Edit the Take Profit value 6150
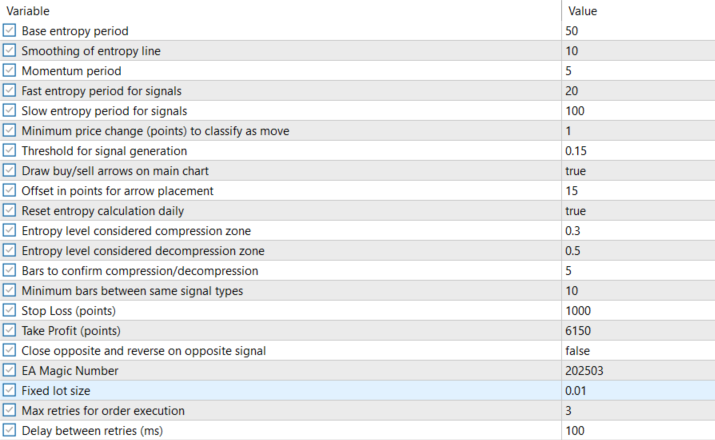The width and height of the screenshot is (715, 440). 577,331
